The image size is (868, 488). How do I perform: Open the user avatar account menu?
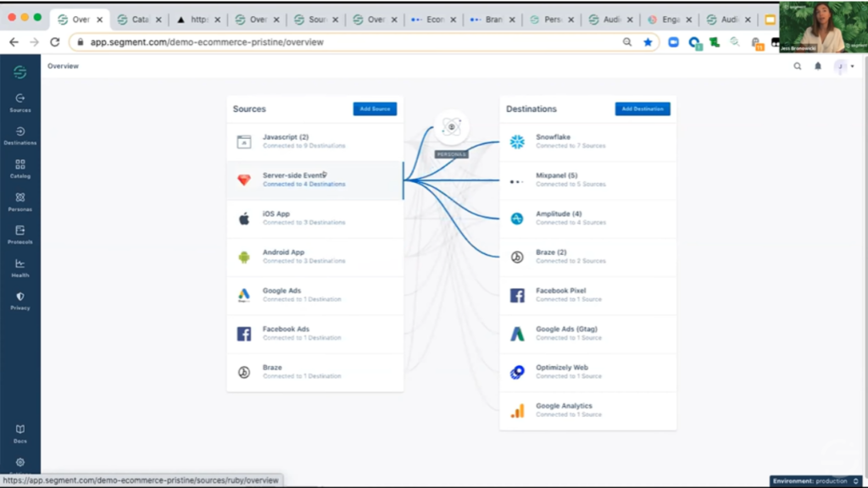[x=844, y=66]
